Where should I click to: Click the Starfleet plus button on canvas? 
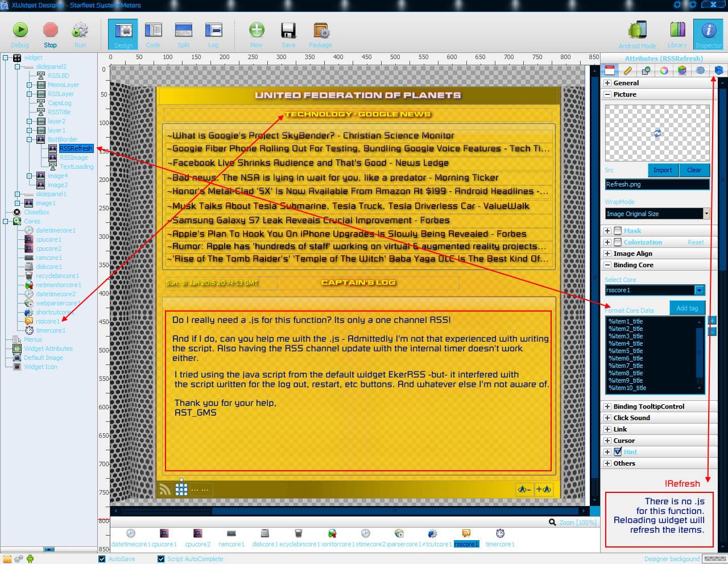point(544,489)
